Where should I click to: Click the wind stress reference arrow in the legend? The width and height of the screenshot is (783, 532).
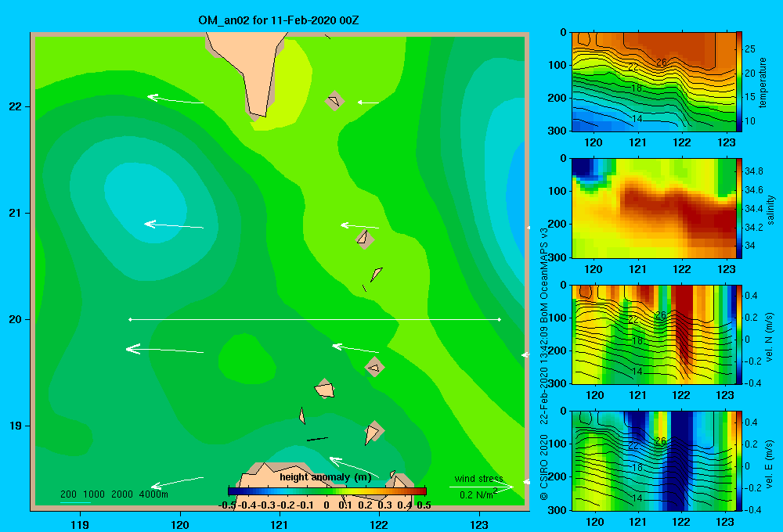482,487
